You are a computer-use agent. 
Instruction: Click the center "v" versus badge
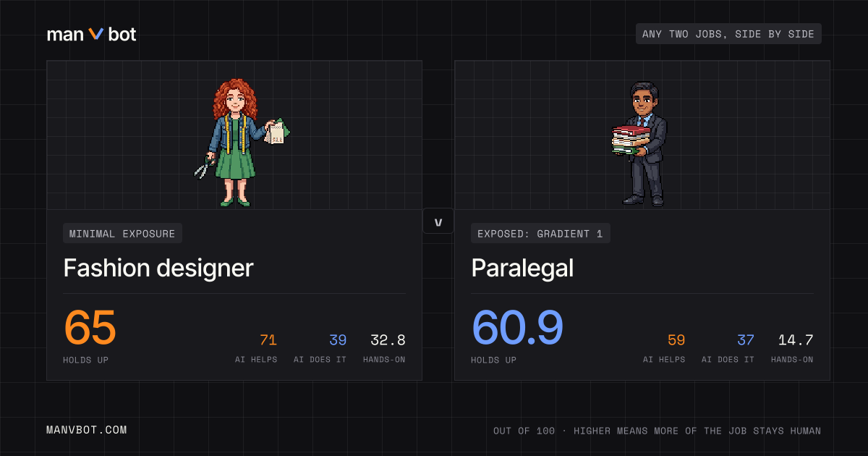tap(438, 221)
